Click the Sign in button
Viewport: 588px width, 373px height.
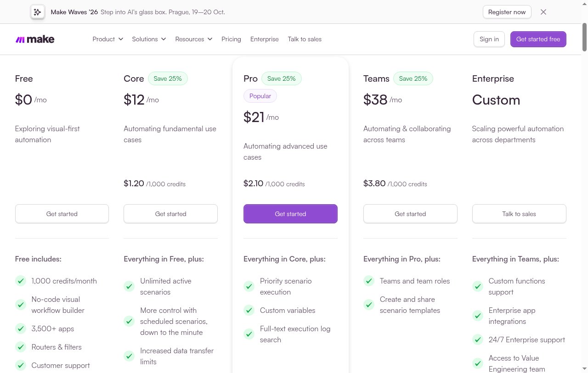pos(489,39)
